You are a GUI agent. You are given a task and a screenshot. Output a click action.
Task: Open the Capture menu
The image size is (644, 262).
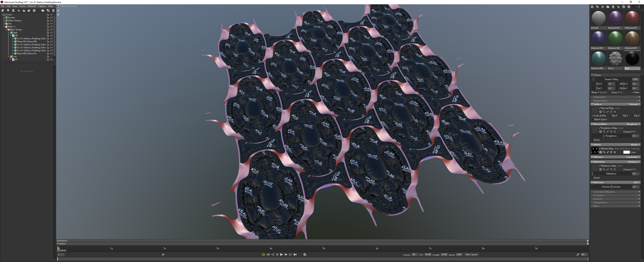(x=42, y=6)
